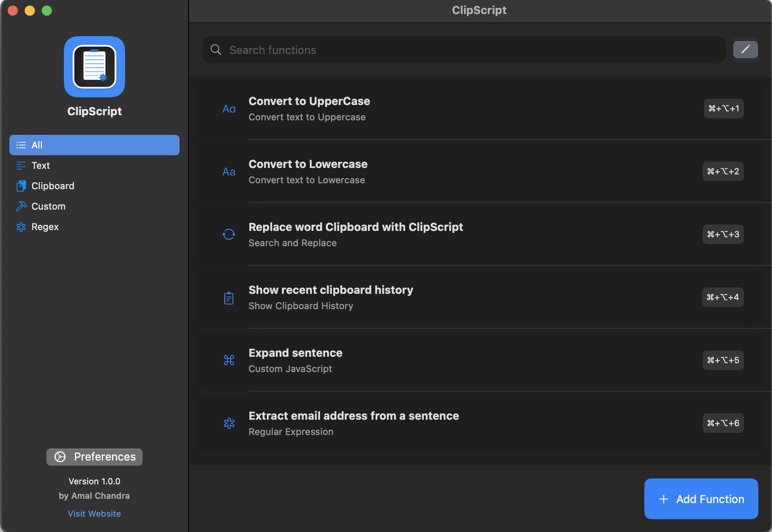Click the ClipScript window title
This screenshot has width=772, height=532.
479,10
